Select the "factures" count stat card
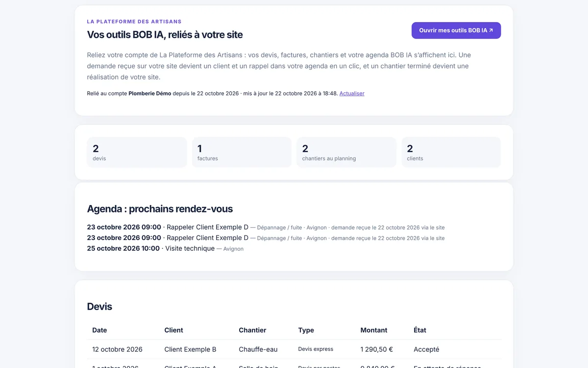 [242, 152]
